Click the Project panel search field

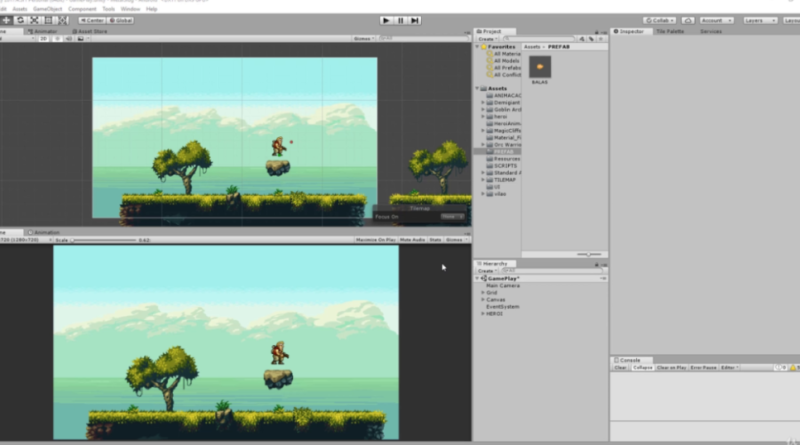tap(538, 39)
